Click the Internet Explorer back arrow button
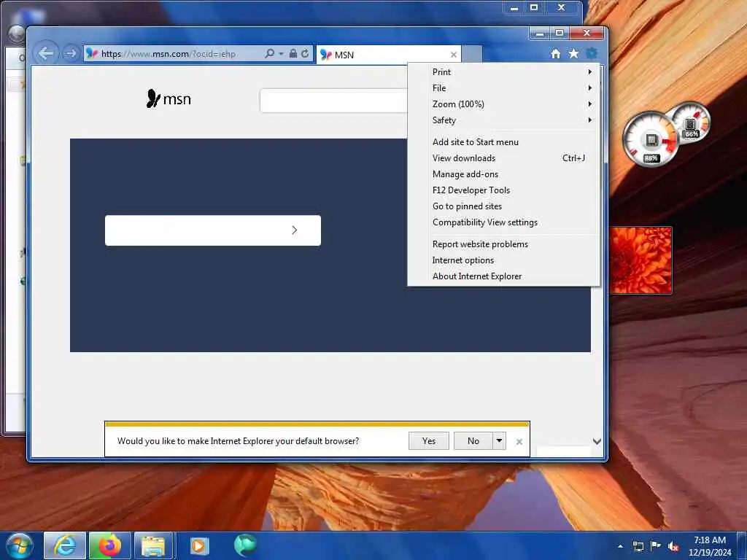747x560 pixels. (46, 52)
